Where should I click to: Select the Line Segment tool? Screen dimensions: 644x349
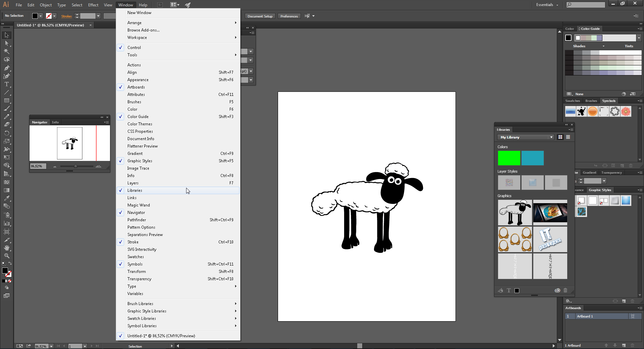[x=6, y=92]
